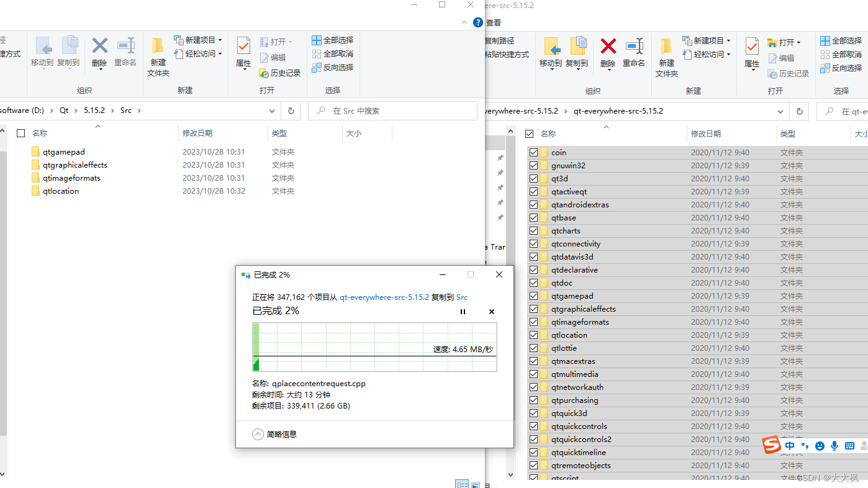Pause the file copy operation
The width and height of the screenshot is (868, 488).
[463, 312]
